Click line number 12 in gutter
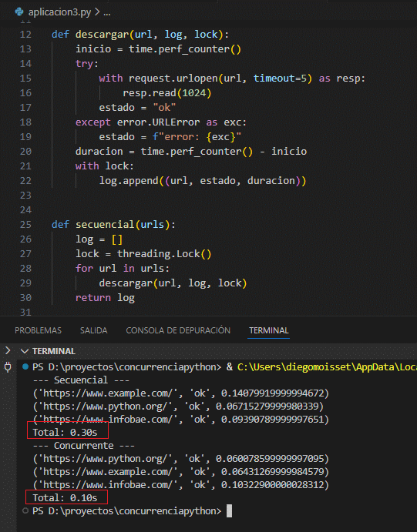The width and height of the screenshot is (417, 532). tap(25, 35)
